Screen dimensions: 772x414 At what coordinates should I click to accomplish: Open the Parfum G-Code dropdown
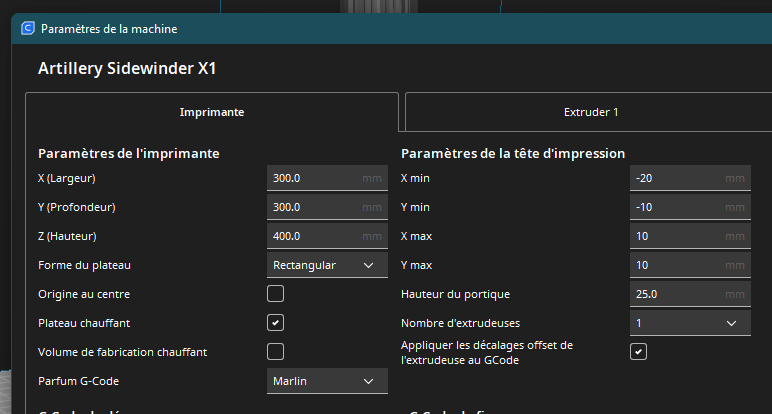[x=325, y=381]
